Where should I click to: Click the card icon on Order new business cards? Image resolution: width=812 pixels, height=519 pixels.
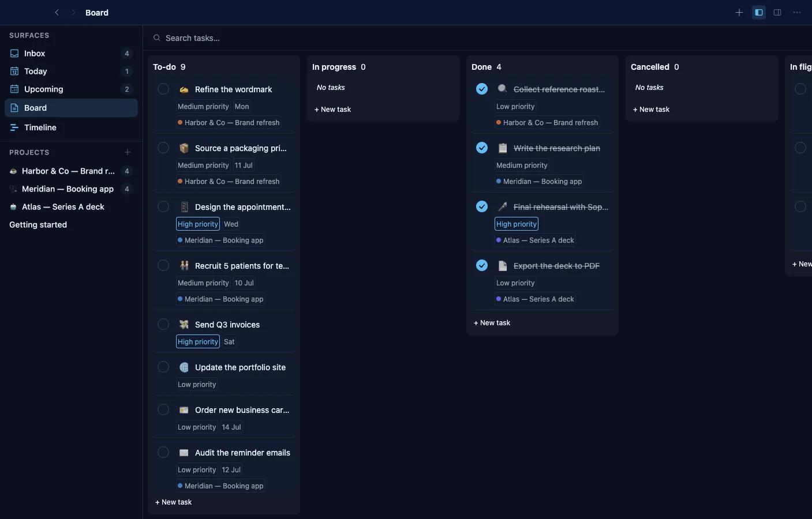[184, 410]
